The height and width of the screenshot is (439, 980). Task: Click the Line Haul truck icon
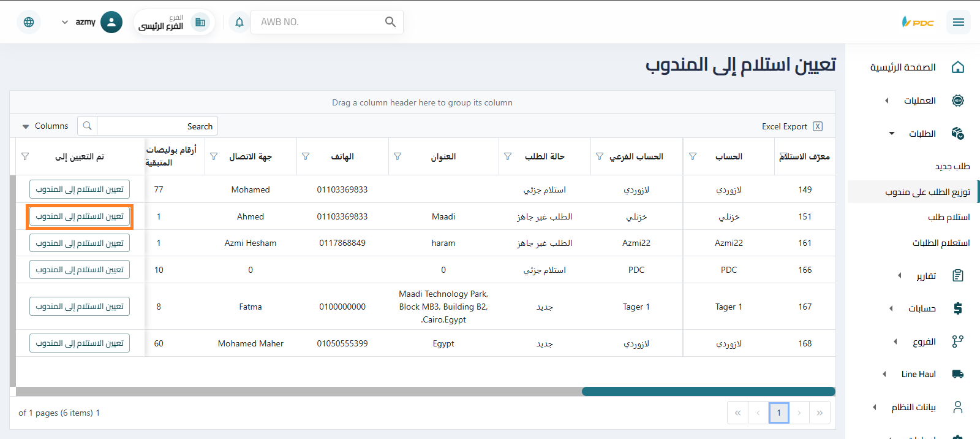click(x=958, y=374)
